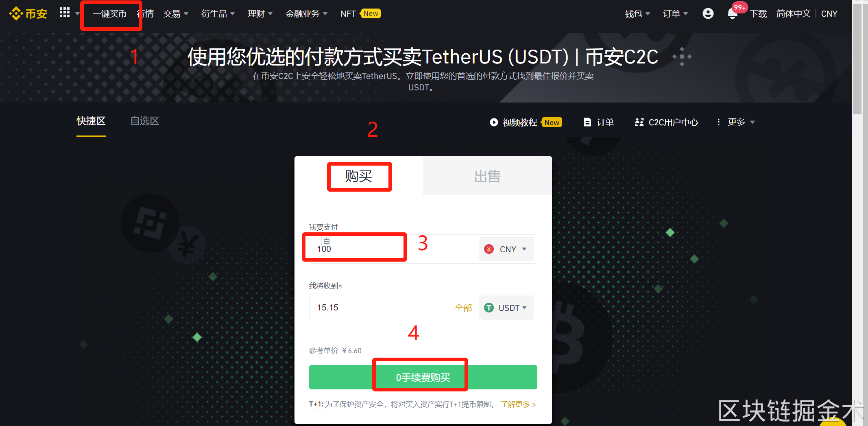
Task: Click the 全部 all amount link
Action: point(463,308)
